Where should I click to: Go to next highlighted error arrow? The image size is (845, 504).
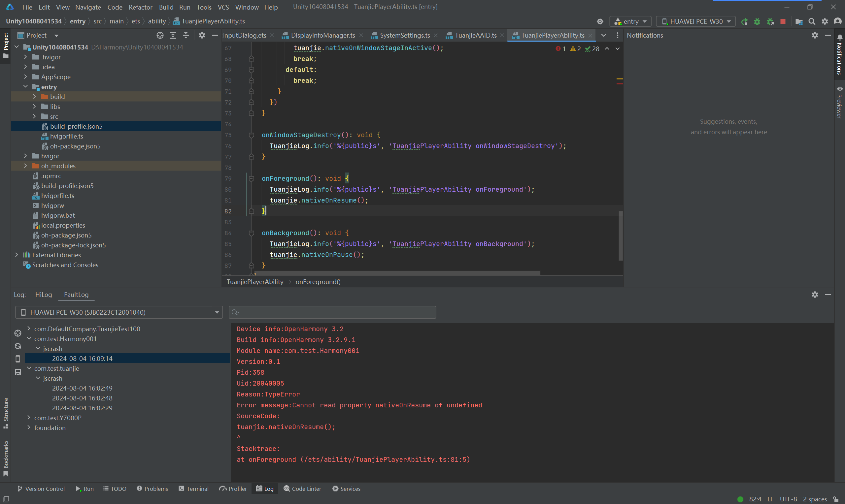pos(617,49)
